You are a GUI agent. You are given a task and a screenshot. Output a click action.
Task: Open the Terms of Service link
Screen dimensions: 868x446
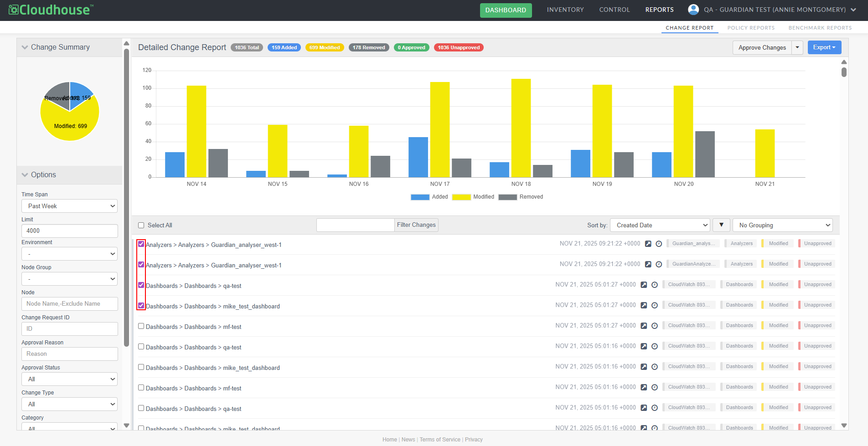point(439,440)
